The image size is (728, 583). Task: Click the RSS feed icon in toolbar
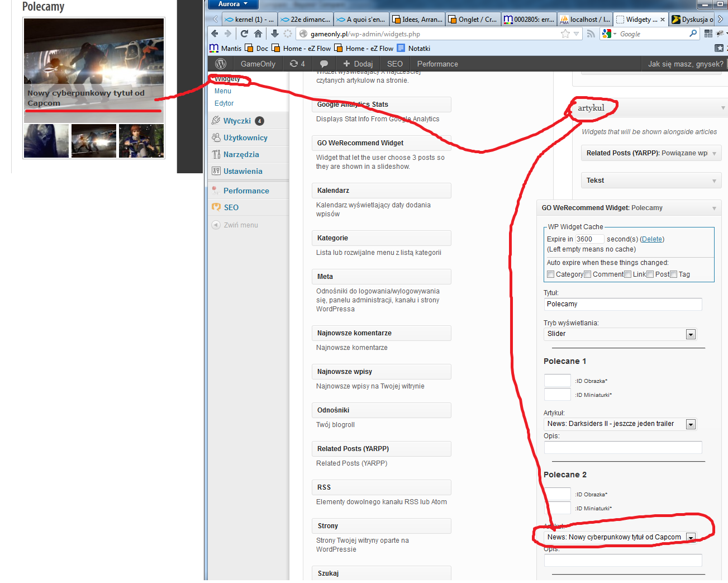[x=591, y=34]
